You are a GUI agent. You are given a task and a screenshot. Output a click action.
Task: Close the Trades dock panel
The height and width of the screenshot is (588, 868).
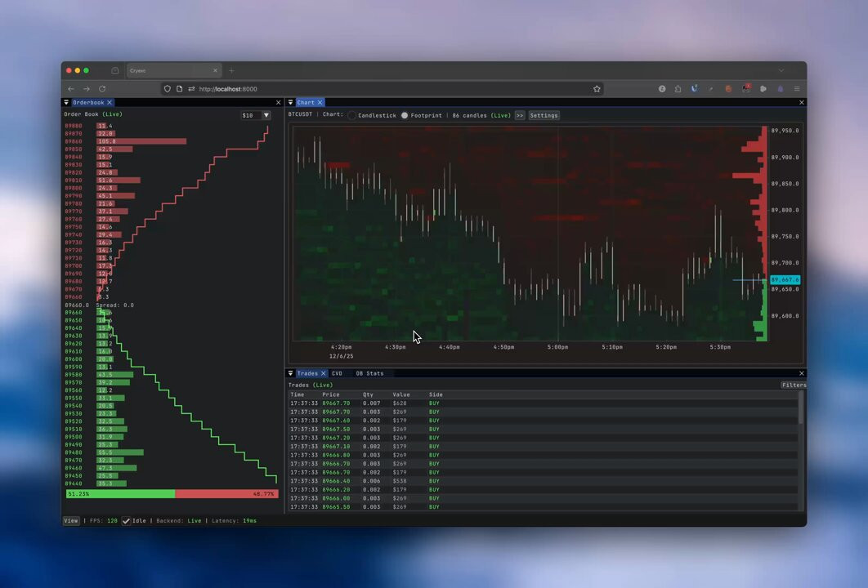pyautogui.click(x=802, y=373)
